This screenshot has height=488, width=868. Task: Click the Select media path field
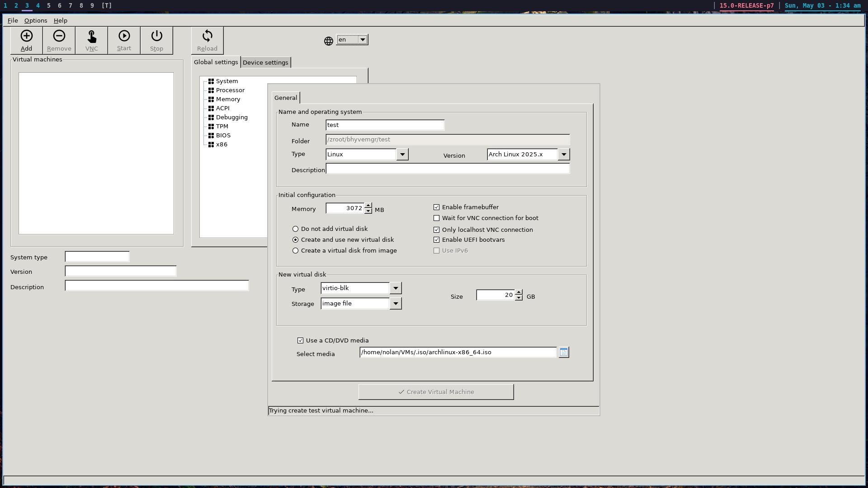point(458,352)
